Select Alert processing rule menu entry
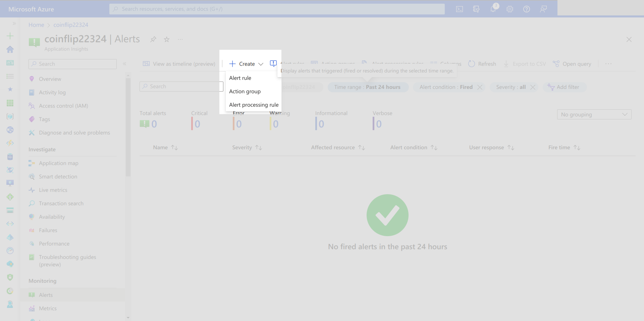Image resolution: width=644 pixels, height=321 pixels. pos(254,105)
